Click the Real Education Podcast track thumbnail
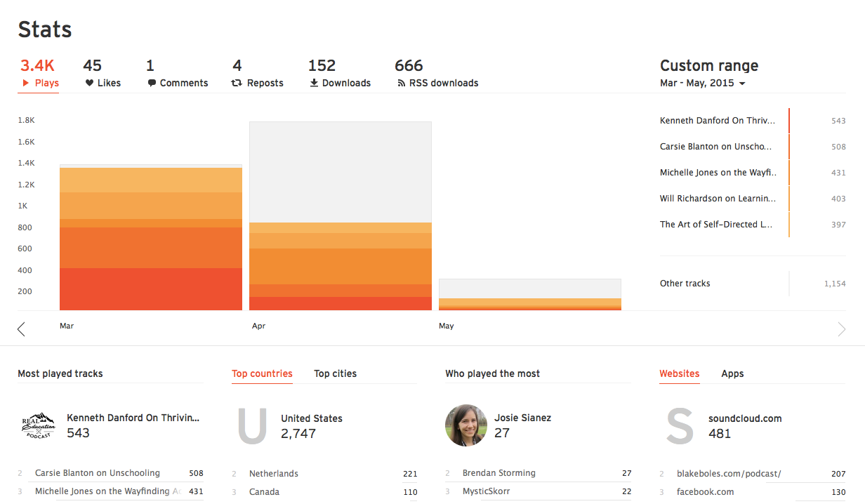865x504 pixels. 39,425
